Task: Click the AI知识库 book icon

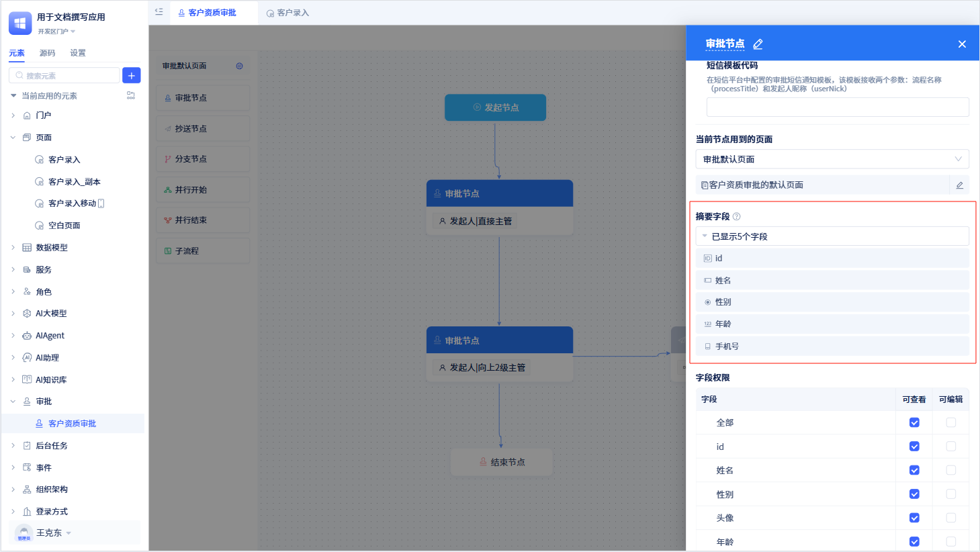Action: [x=27, y=379]
